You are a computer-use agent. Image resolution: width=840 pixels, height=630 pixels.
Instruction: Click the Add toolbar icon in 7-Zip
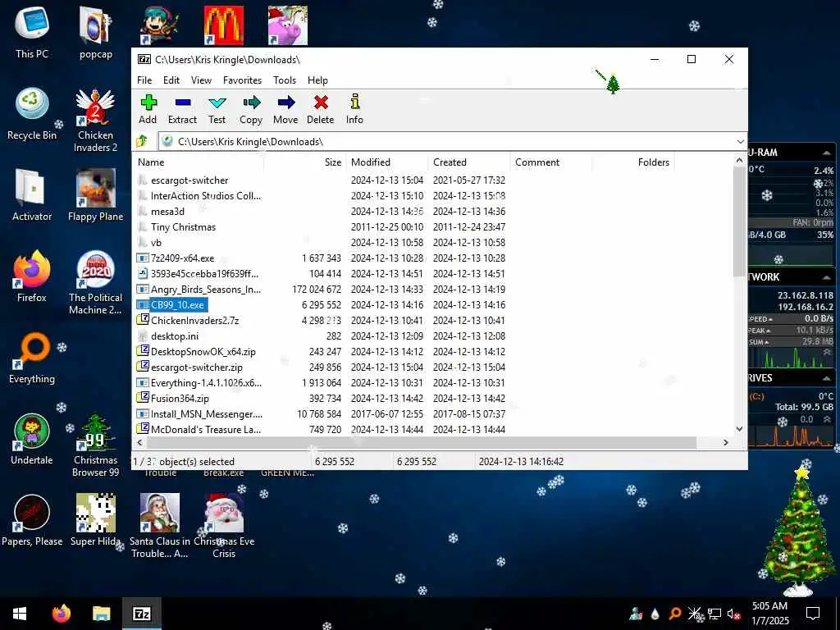[x=148, y=109]
